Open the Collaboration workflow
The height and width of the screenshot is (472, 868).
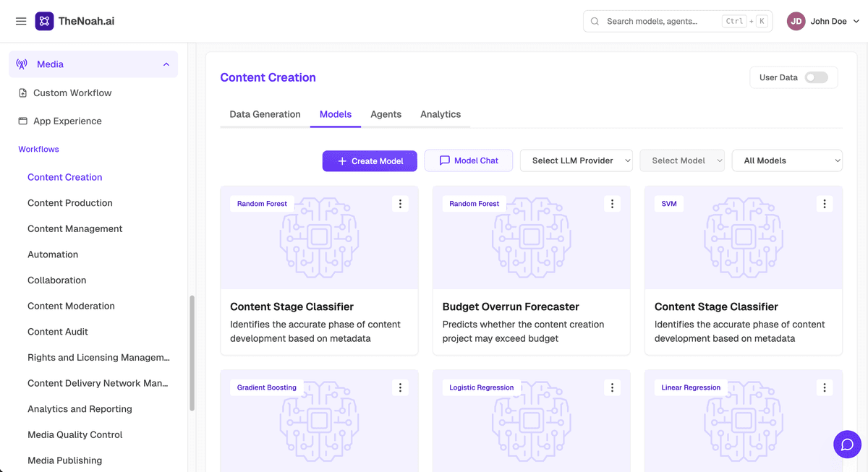pos(57,280)
